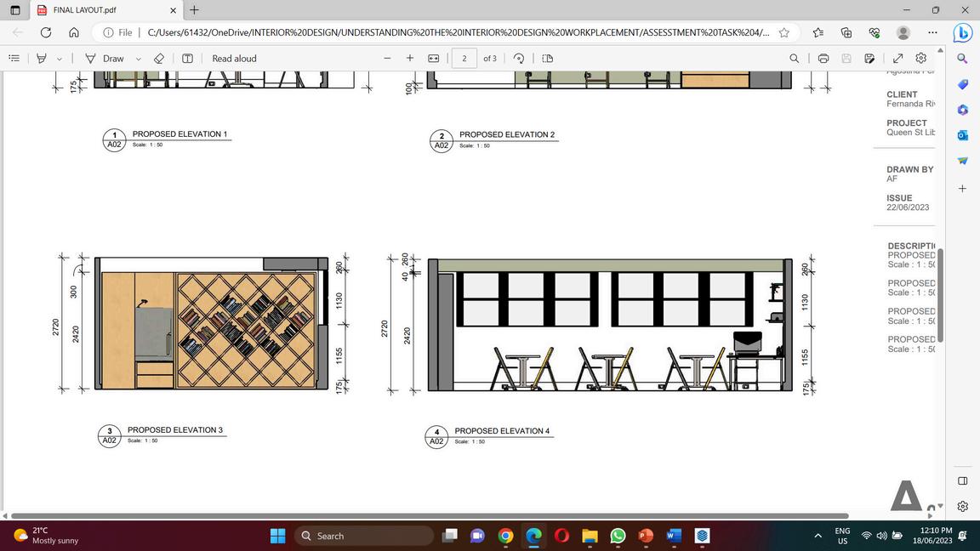980x551 pixels.
Task: Activate the Draw tool
Action: (105, 58)
